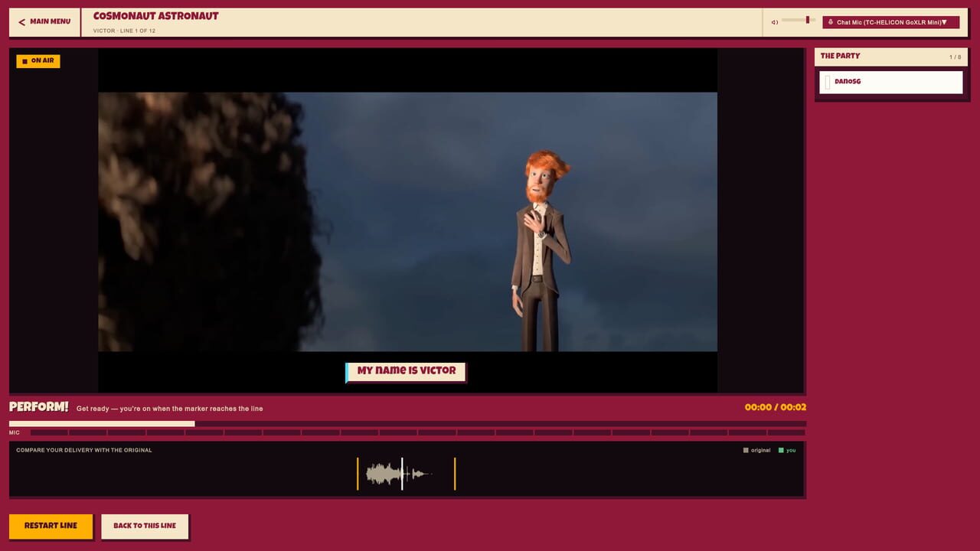This screenshot has width=980, height=551.
Task: Go back to the Main Menu
Action: point(44,22)
